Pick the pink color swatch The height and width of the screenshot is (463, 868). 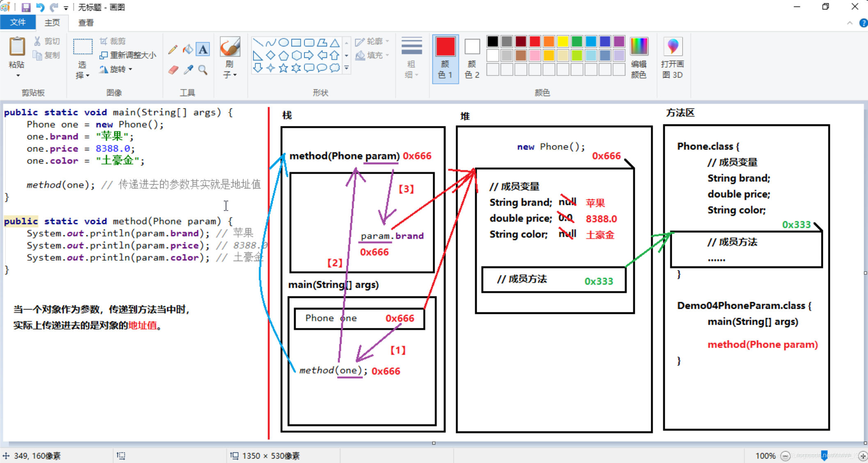(x=535, y=55)
